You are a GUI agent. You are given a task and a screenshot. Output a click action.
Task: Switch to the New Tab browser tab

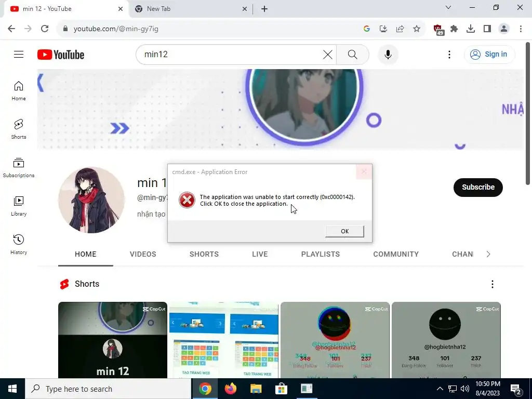pyautogui.click(x=191, y=9)
